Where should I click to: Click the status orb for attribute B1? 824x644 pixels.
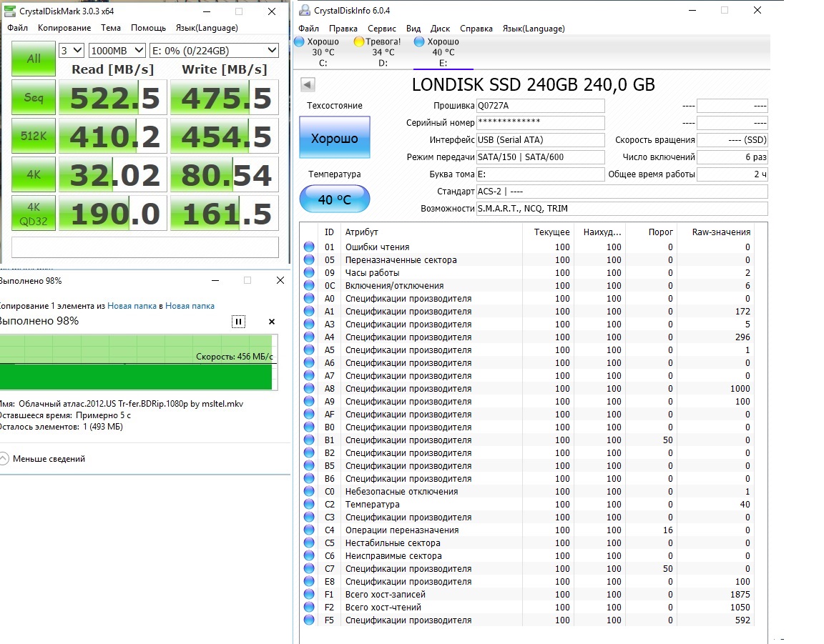click(x=309, y=440)
